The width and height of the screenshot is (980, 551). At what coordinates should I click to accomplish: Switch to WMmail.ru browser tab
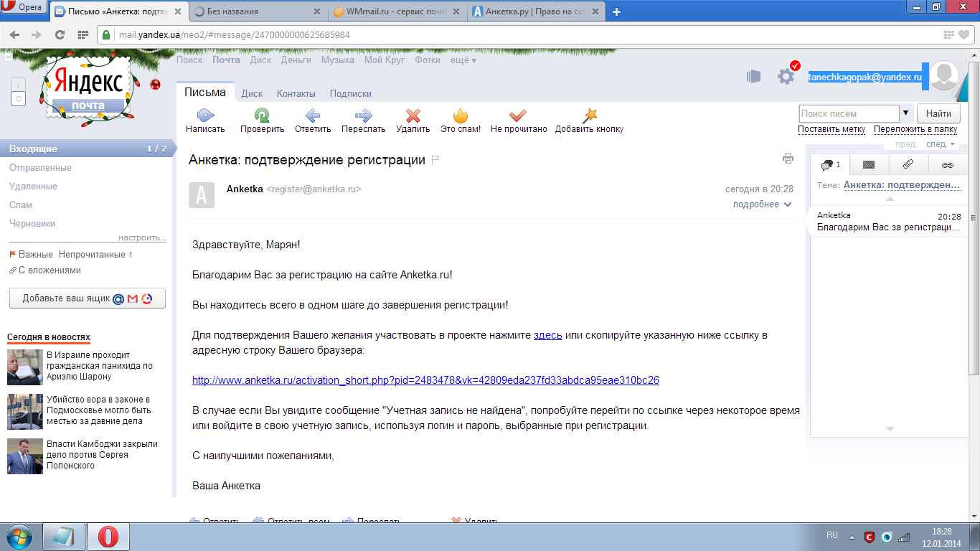click(397, 11)
